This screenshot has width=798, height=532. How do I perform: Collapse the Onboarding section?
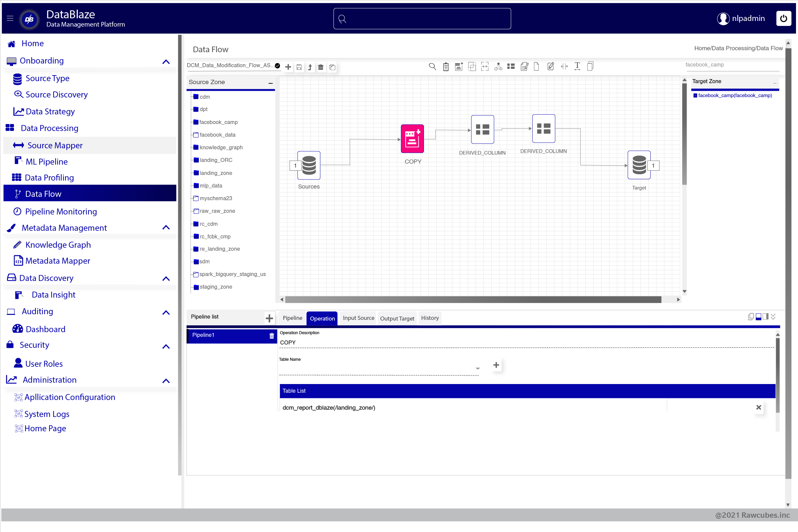[166, 62]
